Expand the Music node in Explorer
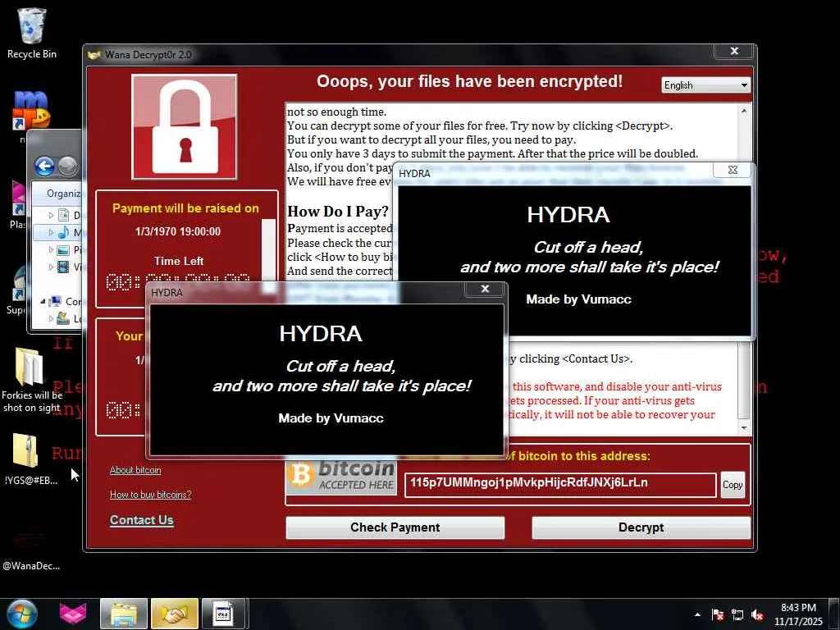840x630 pixels. point(52,232)
